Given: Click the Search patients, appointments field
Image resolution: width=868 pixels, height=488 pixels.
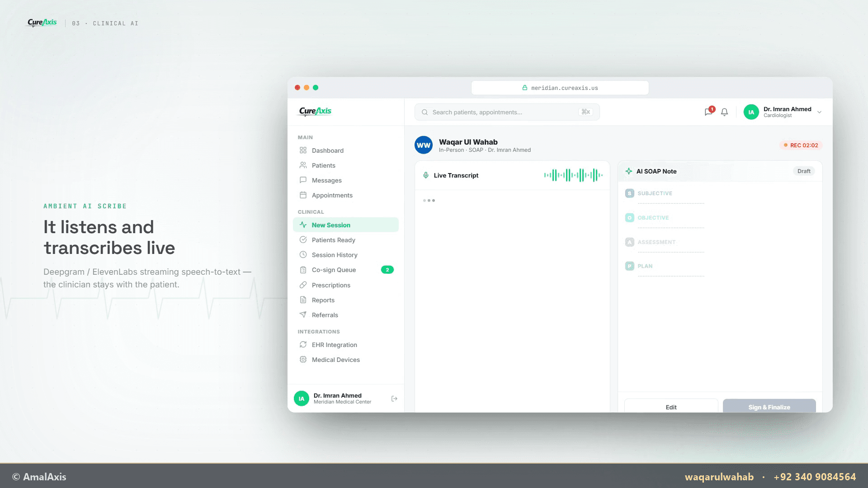Looking at the screenshot, I should [x=507, y=112].
